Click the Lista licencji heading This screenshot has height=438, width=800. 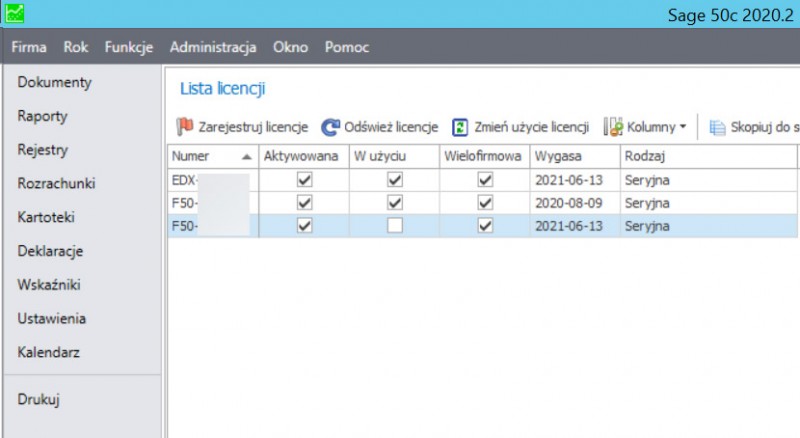[223, 88]
